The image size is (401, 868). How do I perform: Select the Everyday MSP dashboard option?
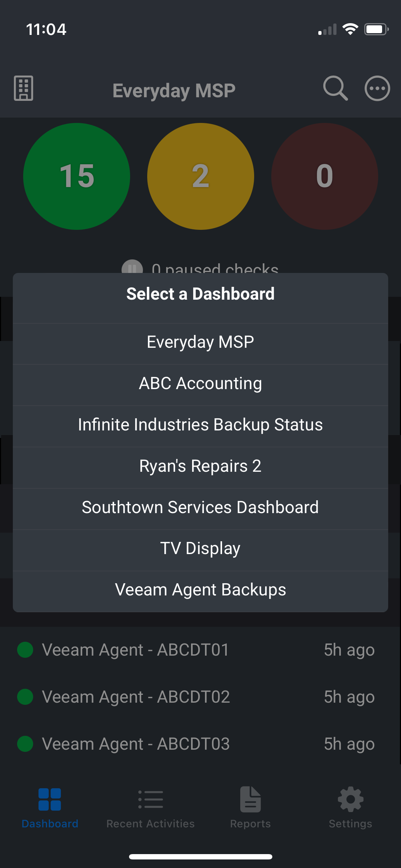[x=200, y=342]
